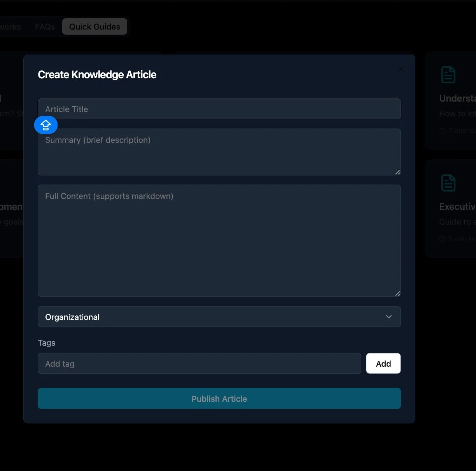Close the Create Knowledge Article dialog

pos(401,69)
